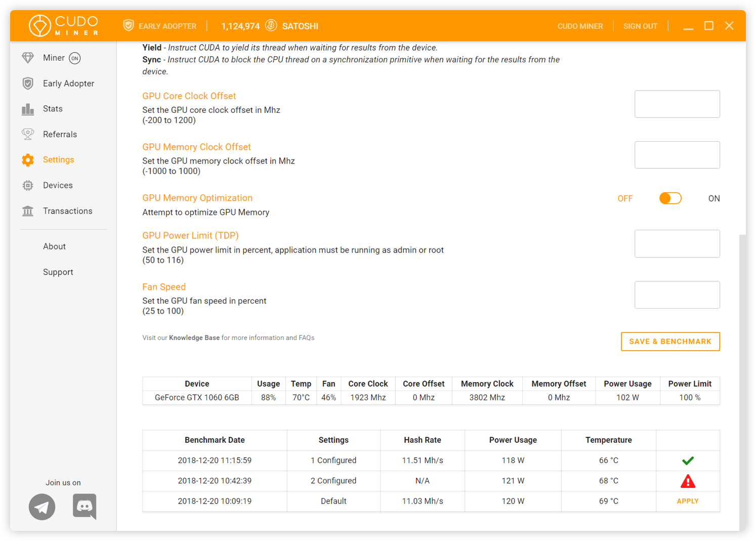Click the warning triangle on the failed benchmark

[688, 481]
